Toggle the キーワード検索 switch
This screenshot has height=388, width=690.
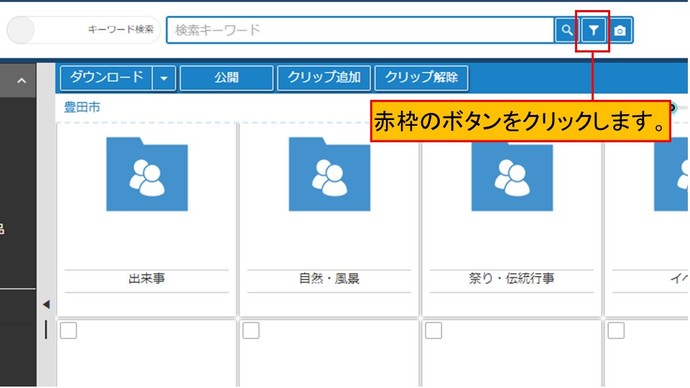[84, 30]
